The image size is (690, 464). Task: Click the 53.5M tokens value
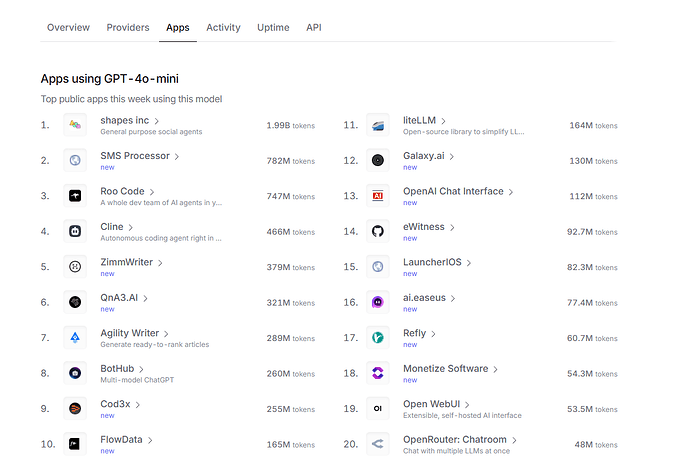[x=592, y=409]
